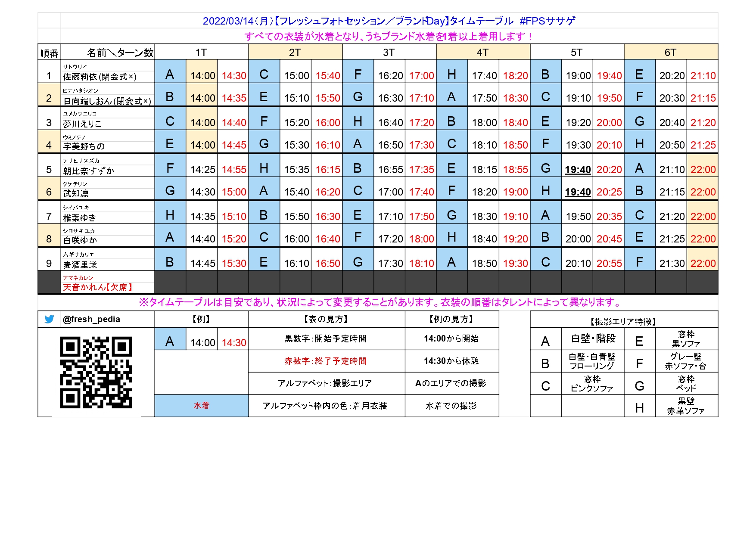This screenshot has width=756, height=534.
Task: Select the name 宇美野ちの
Action: click(x=84, y=146)
